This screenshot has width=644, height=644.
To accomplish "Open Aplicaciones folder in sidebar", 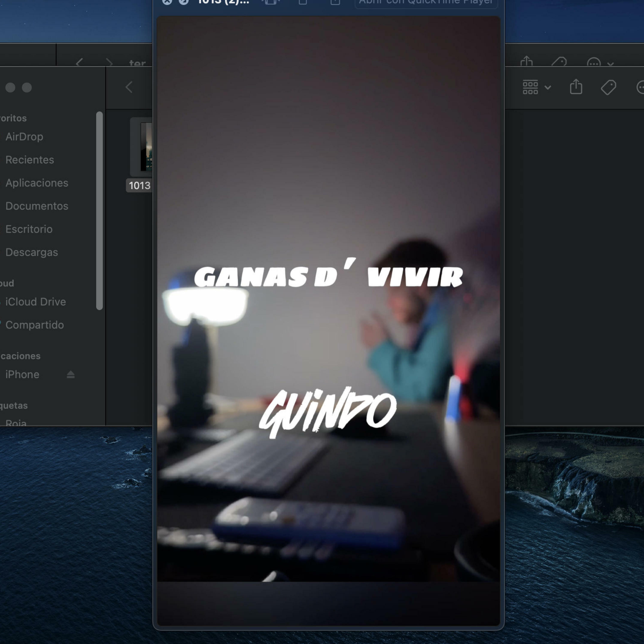I will [x=37, y=183].
